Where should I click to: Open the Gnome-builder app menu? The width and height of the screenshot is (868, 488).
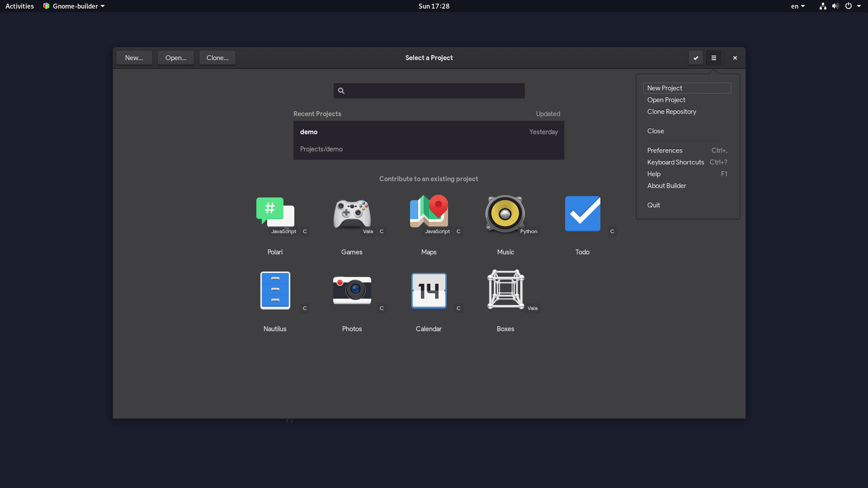[x=74, y=6]
